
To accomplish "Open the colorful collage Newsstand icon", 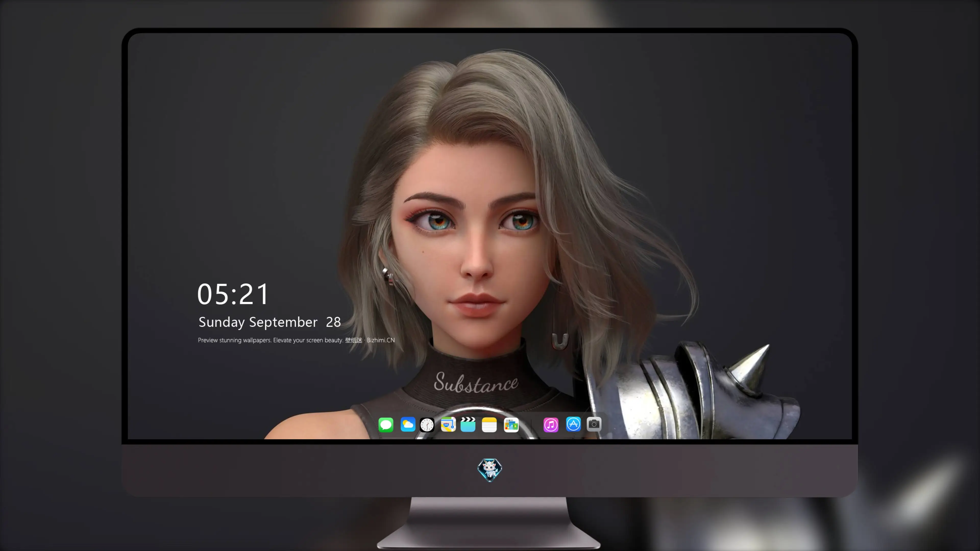I will tap(511, 424).
